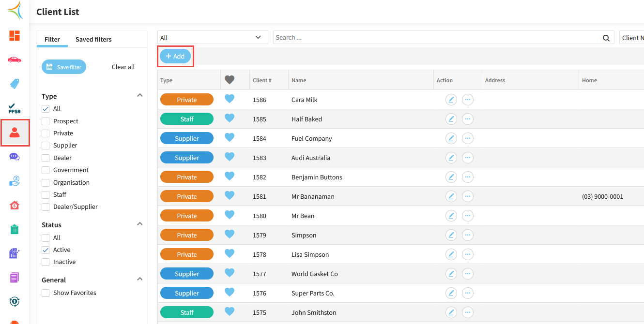Toggle favorite heart for Mr Bananaman

point(230,196)
